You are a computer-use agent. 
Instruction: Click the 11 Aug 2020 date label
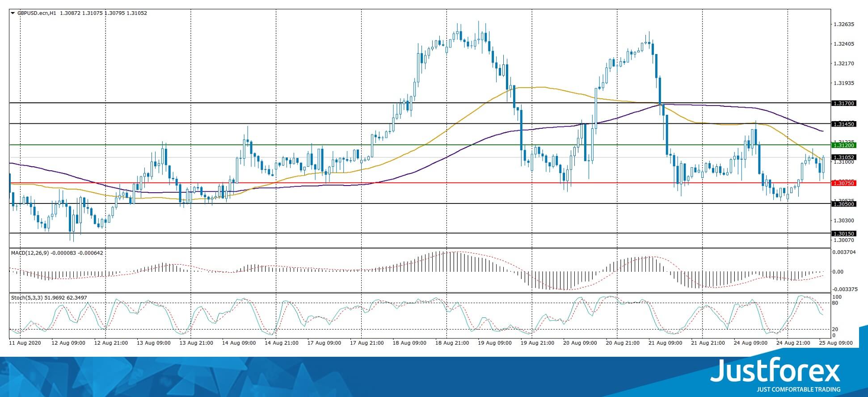coord(25,343)
